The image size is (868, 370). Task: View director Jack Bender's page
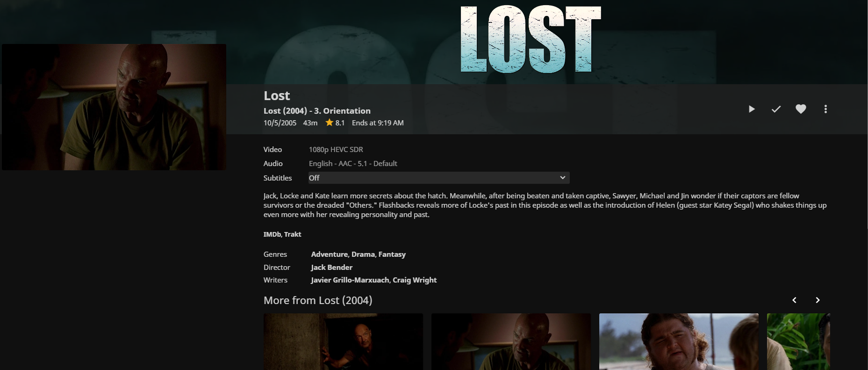pos(332,268)
